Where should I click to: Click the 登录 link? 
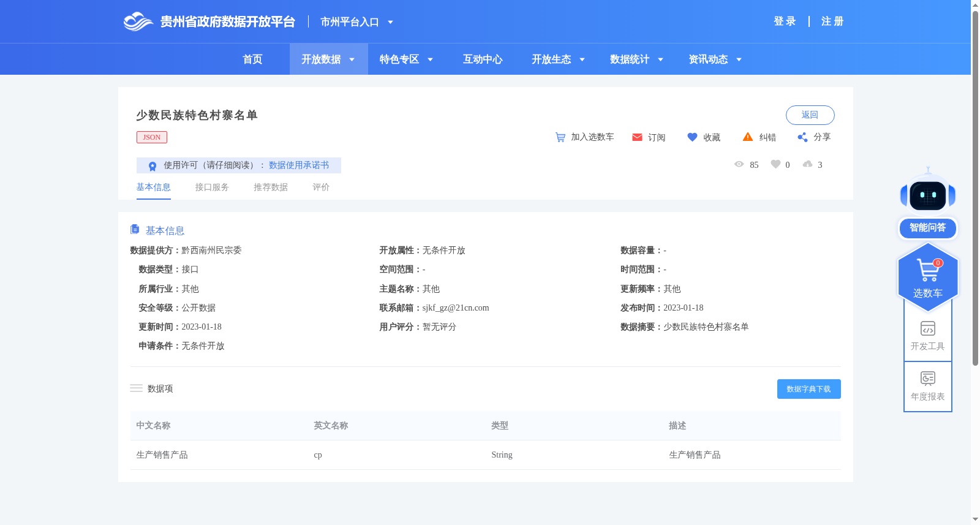pos(785,21)
